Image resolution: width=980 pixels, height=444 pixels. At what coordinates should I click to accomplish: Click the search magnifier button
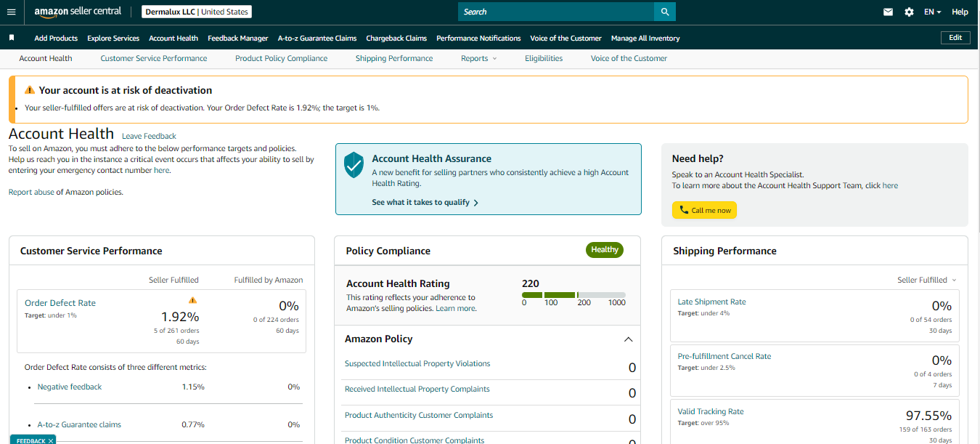tap(664, 12)
